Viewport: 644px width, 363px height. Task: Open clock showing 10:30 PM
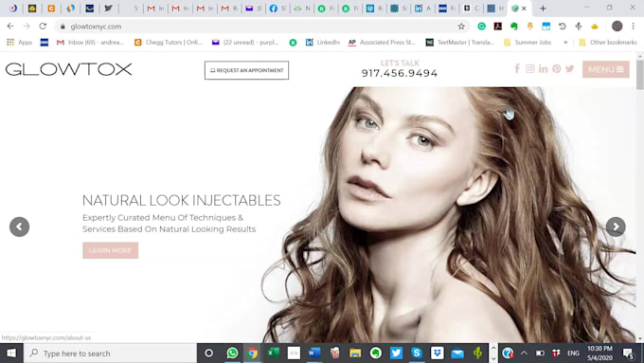pyautogui.click(x=600, y=354)
